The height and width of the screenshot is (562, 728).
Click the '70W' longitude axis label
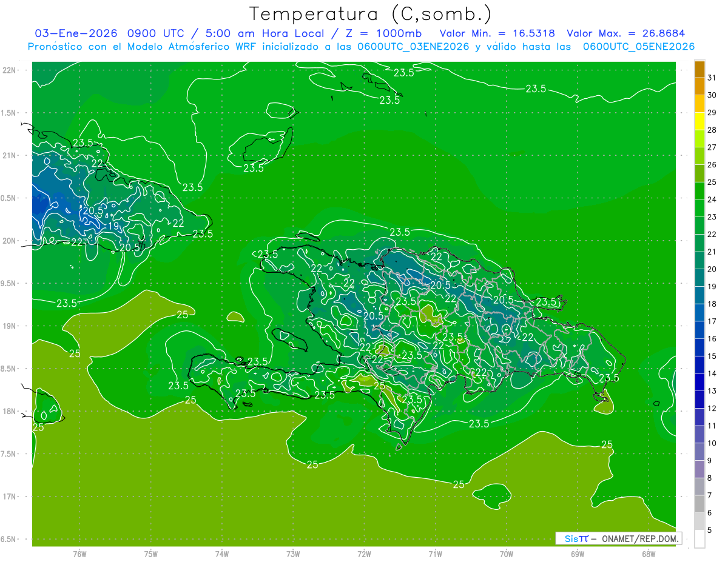tap(507, 554)
